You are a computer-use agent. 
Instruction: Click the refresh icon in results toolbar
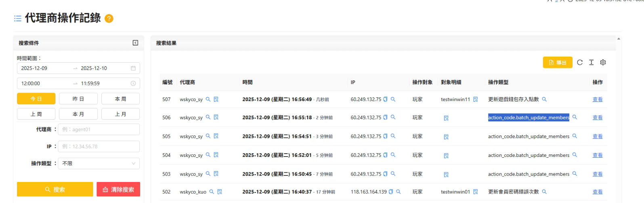click(580, 62)
